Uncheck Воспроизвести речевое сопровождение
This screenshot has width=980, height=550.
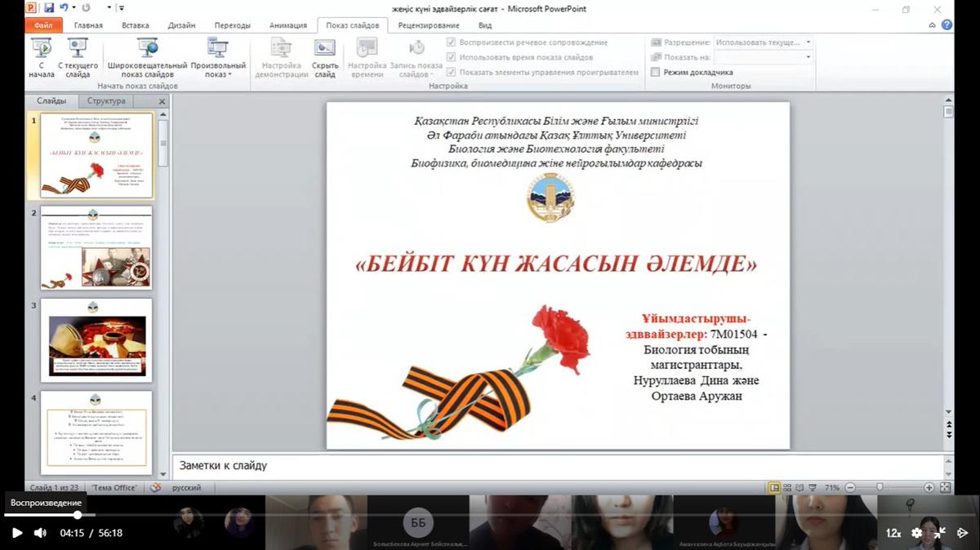tap(451, 42)
